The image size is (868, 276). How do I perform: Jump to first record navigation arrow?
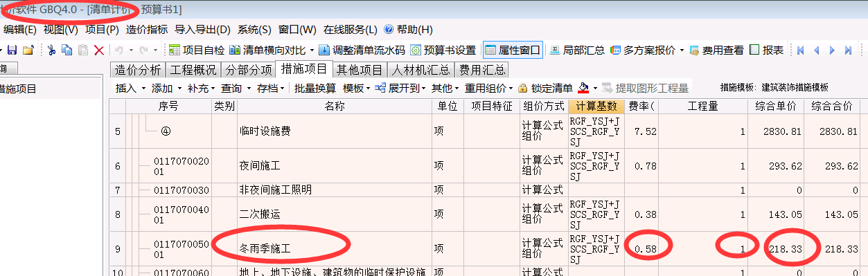(801, 50)
